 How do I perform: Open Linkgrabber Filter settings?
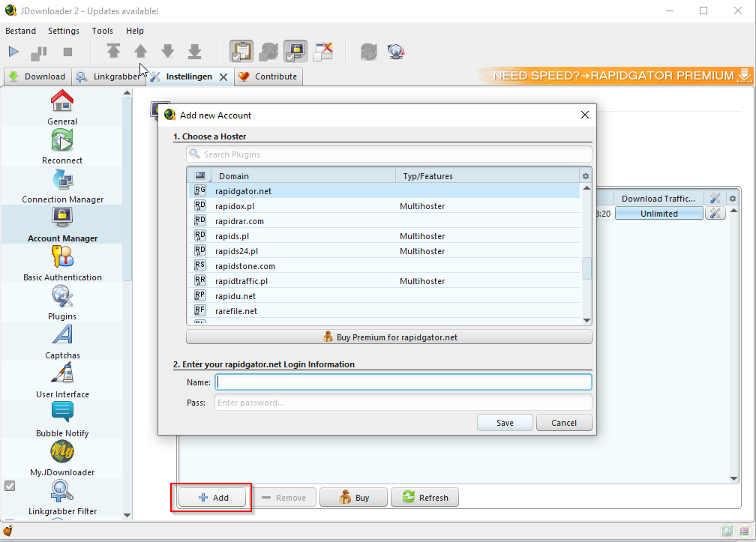point(62,498)
